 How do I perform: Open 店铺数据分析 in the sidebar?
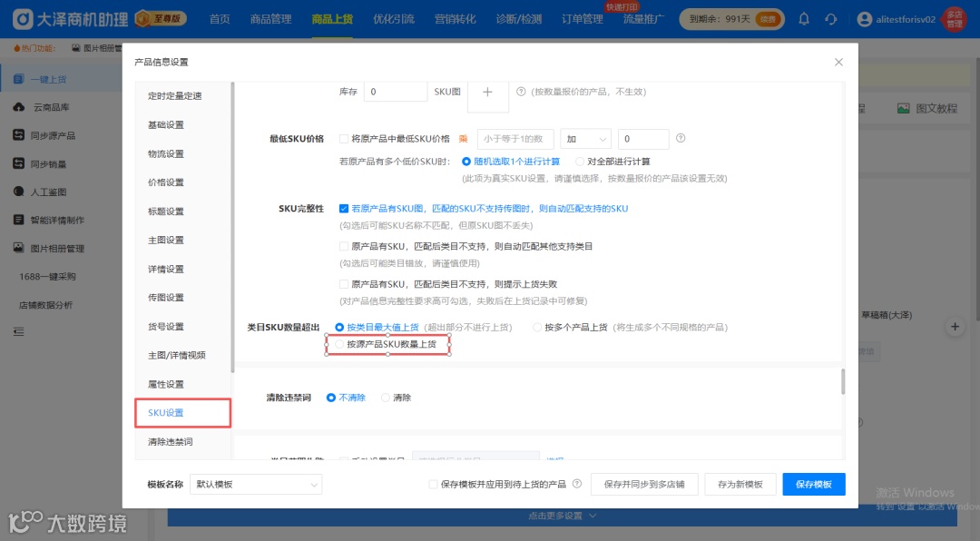[x=45, y=305]
